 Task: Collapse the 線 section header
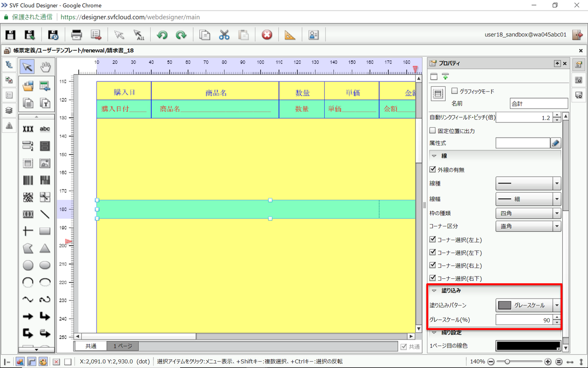(x=495, y=156)
